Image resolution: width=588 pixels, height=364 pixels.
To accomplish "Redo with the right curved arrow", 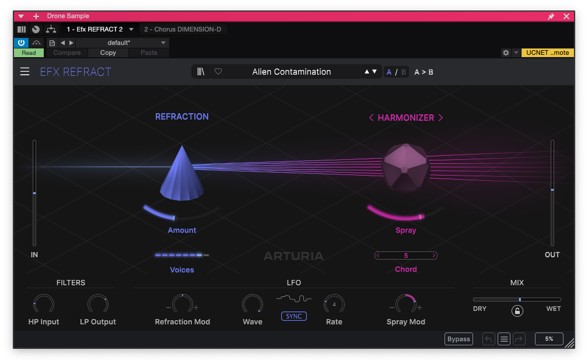I will (519, 339).
